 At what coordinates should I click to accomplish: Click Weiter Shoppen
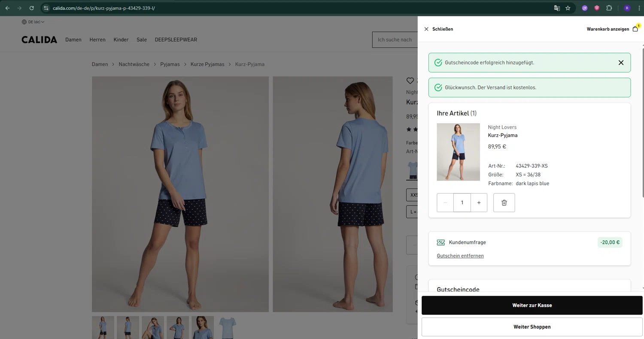pyautogui.click(x=532, y=327)
